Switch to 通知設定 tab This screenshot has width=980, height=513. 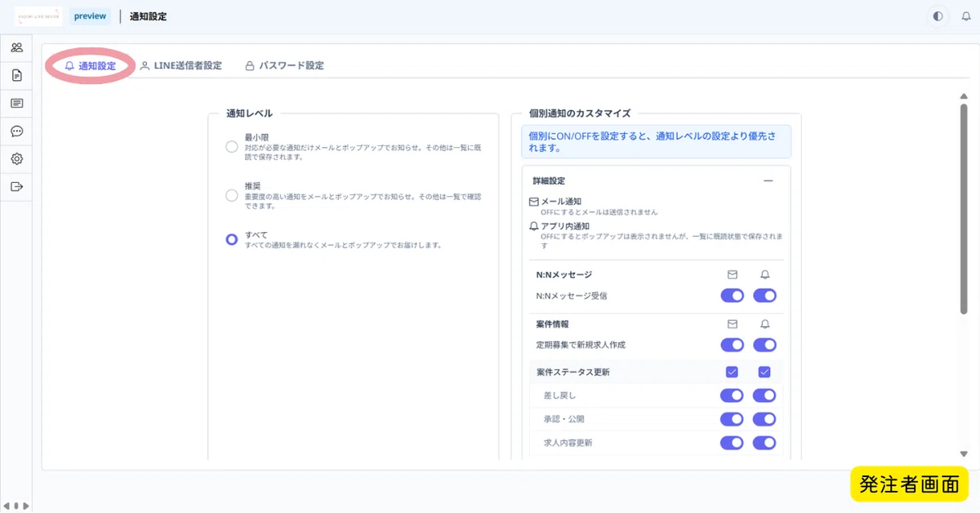tap(90, 65)
